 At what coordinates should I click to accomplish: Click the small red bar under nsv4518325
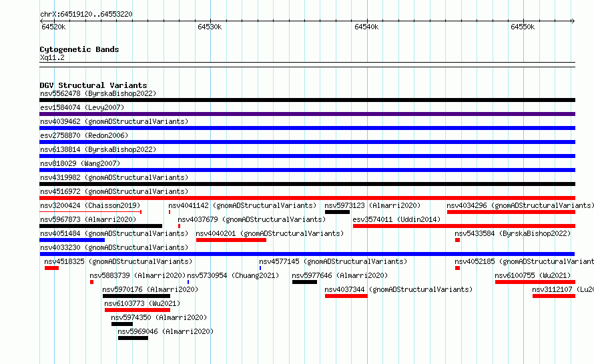(x=51, y=268)
